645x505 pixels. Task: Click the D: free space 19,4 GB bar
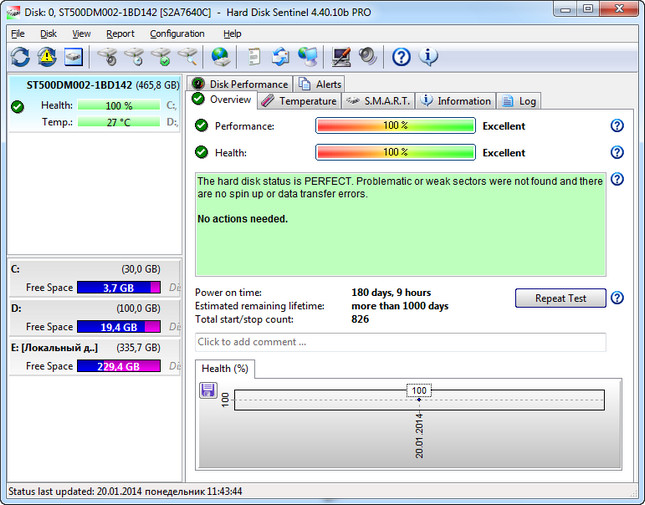pyautogui.click(x=118, y=327)
